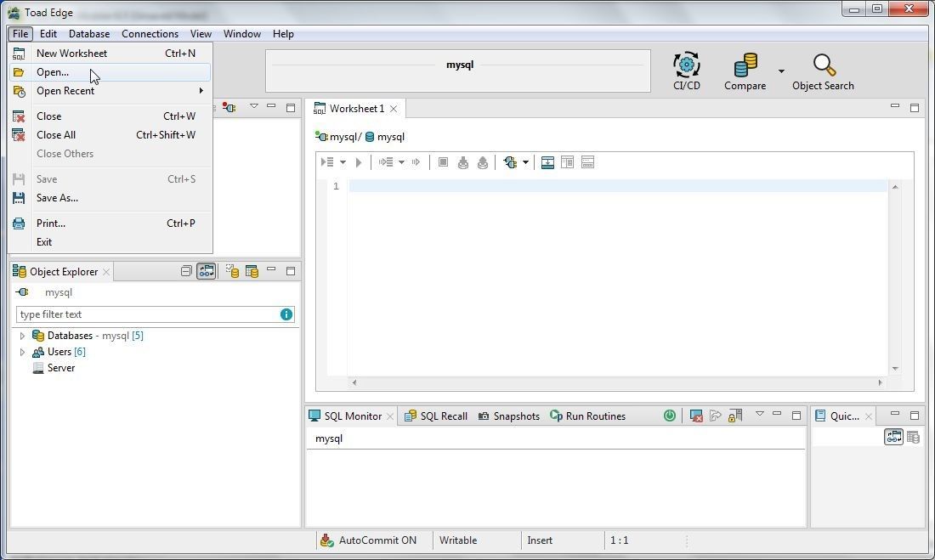Screen dimensions: 935x560
Task: Select Save As... menu entry
Action: (110, 198)
